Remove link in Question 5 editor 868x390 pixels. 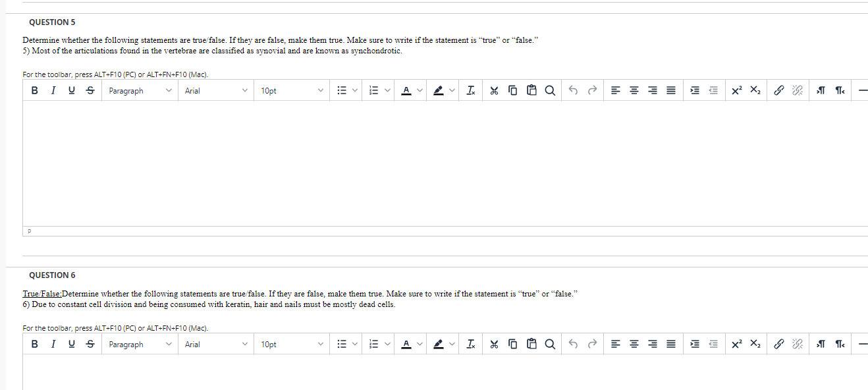coord(798,91)
